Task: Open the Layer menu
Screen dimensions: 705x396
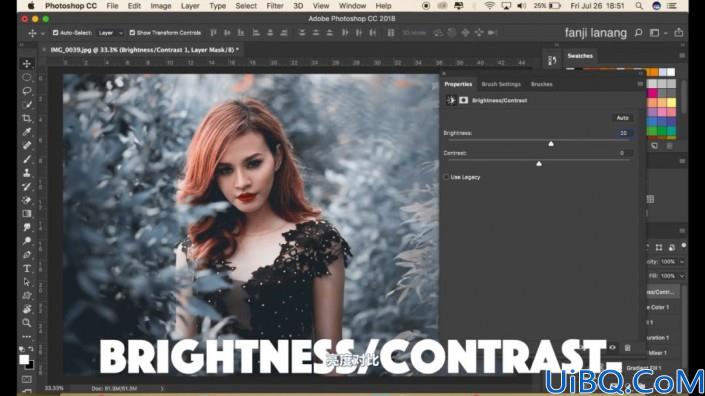Action: [x=190, y=6]
